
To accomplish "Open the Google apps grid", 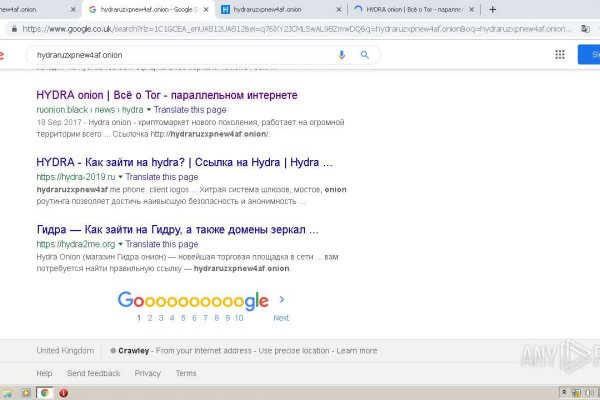I will tap(560, 55).
